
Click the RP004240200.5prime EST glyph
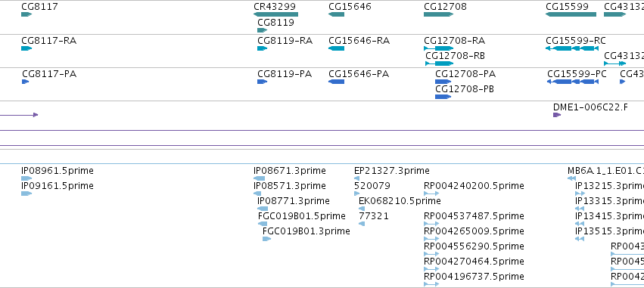pos(431,194)
